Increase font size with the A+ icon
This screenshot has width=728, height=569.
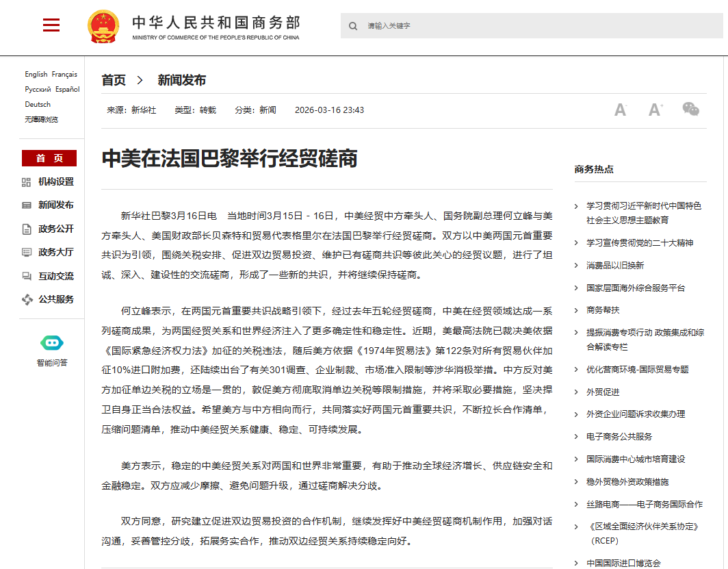tap(655, 110)
